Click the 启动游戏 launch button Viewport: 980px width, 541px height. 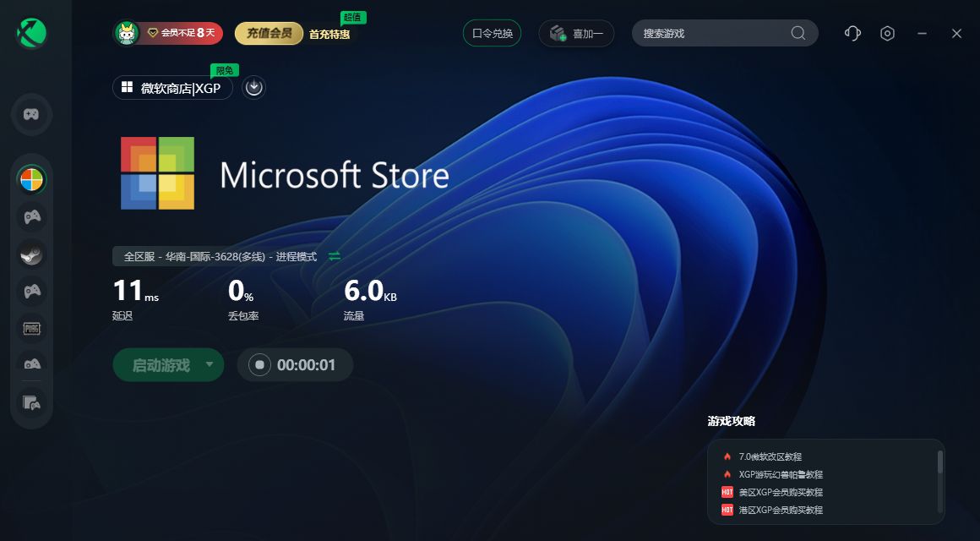161,365
